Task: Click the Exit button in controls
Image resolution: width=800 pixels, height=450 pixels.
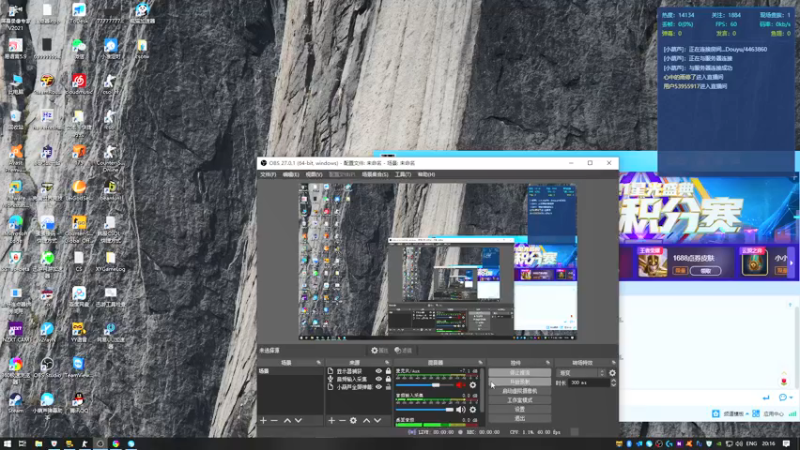Action: (519, 418)
